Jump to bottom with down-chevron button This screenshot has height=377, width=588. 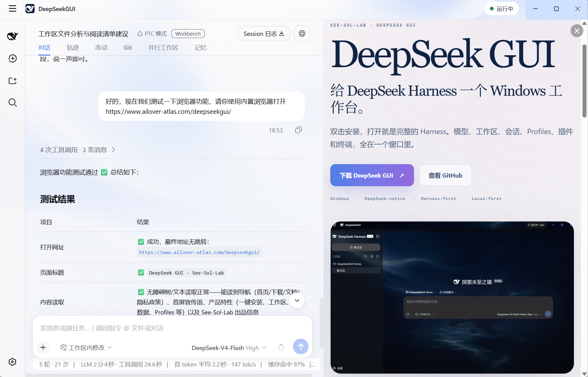tap(297, 301)
